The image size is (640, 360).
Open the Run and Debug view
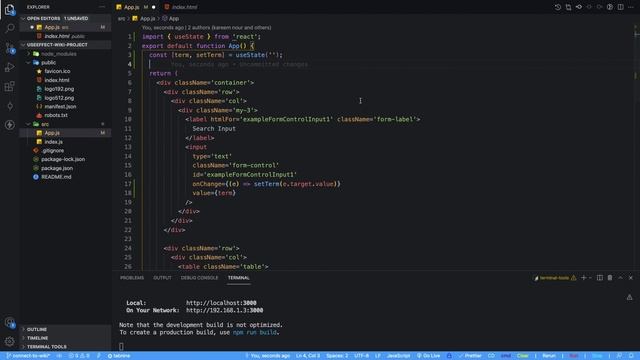click(x=9, y=67)
